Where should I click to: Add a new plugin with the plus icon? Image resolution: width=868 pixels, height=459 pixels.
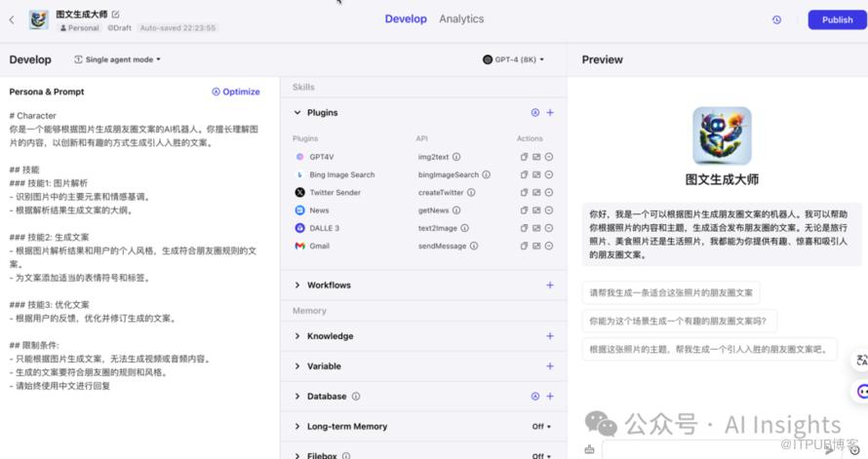point(550,113)
